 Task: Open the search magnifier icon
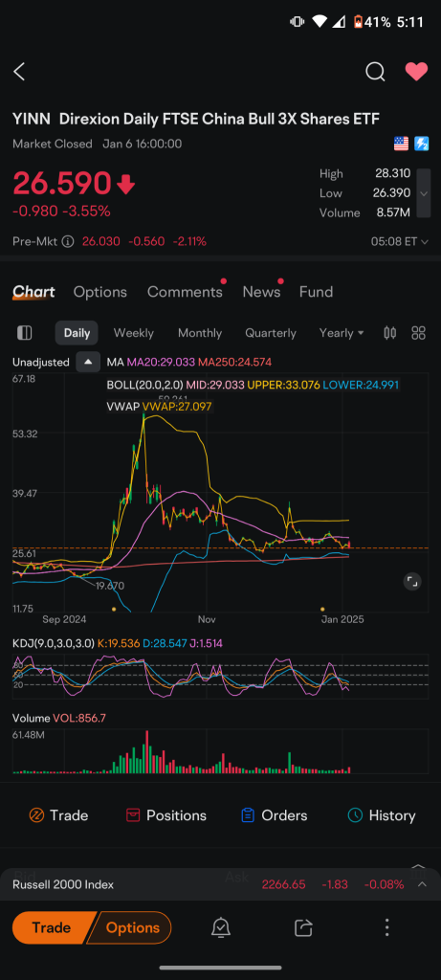(375, 72)
